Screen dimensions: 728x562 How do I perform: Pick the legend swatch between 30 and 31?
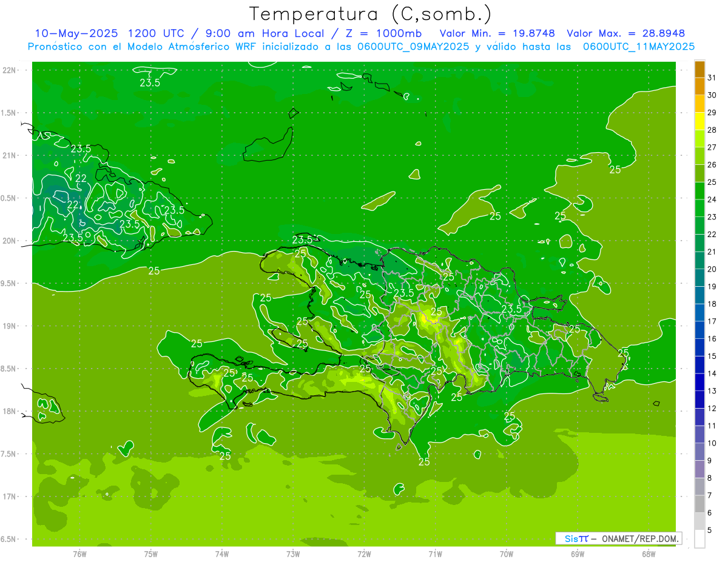(x=699, y=87)
